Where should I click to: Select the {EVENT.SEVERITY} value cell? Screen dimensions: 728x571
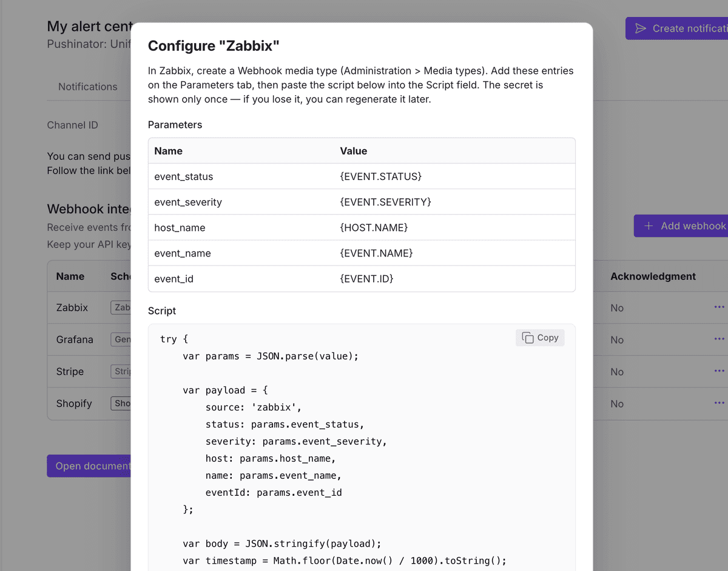coord(454,202)
